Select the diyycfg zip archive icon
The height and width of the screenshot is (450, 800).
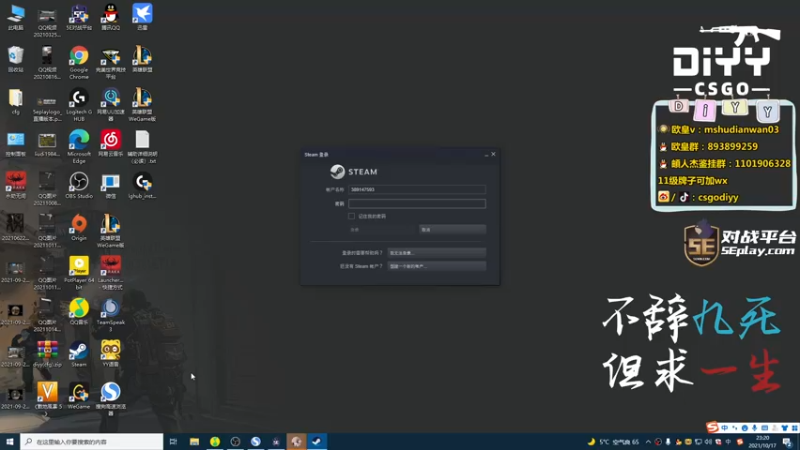click(x=47, y=354)
